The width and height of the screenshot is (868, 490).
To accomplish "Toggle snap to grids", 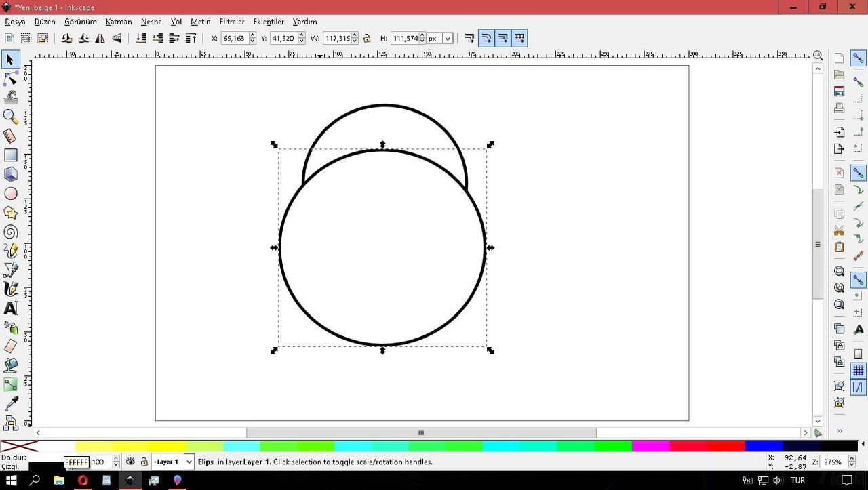I will [x=859, y=371].
